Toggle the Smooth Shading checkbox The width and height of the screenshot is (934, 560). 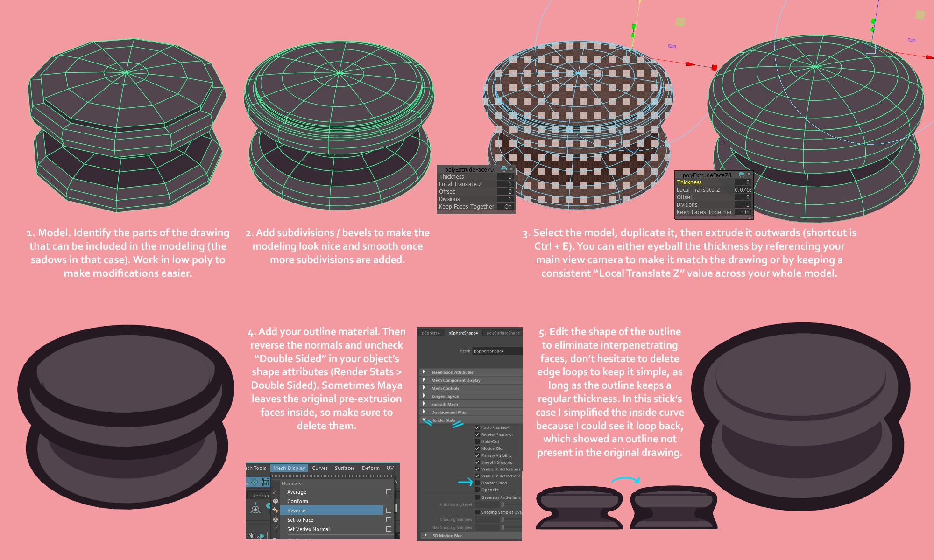[x=477, y=462]
